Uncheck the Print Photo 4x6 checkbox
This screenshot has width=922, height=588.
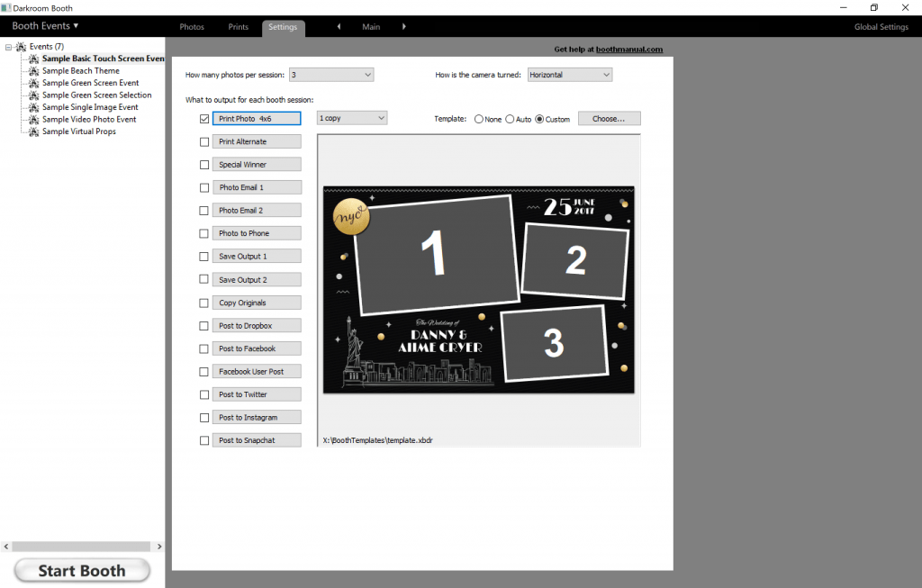tap(204, 119)
